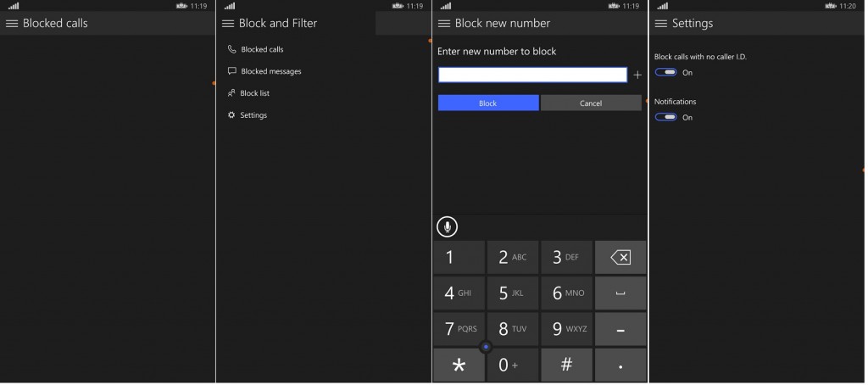Click 'Blocked calls' screen title
This screenshot has width=868, height=385.
click(x=55, y=23)
